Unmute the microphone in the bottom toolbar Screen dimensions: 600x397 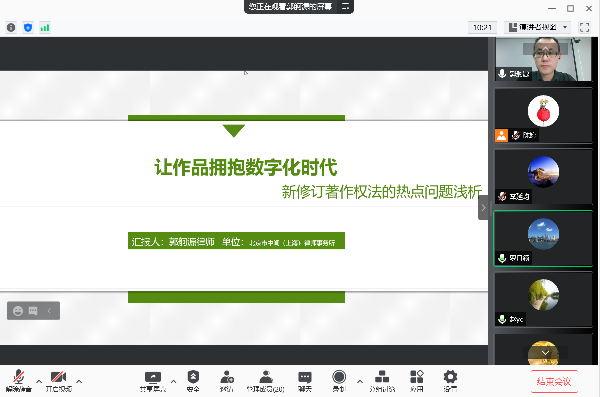(x=18, y=381)
